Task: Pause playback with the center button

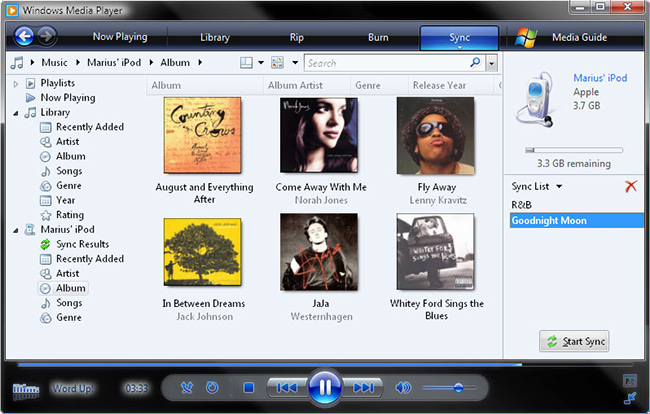Action: tap(325, 387)
